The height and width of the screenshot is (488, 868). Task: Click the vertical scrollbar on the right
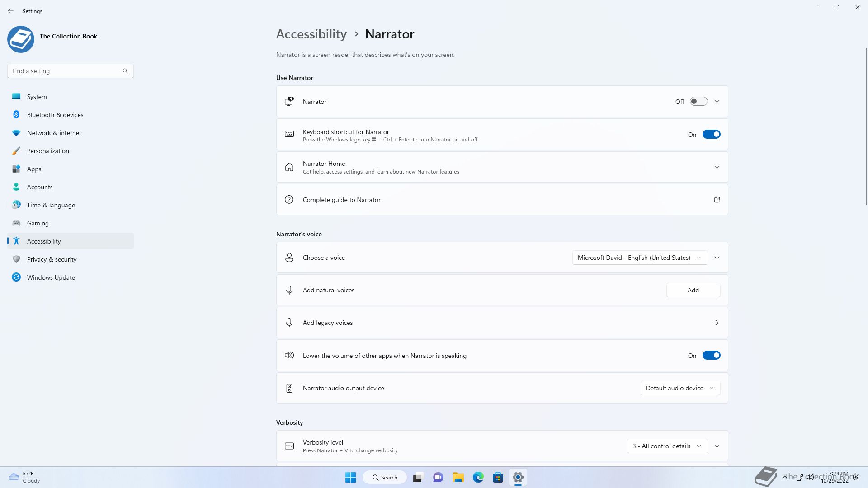pyautogui.click(x=866, y=127)
